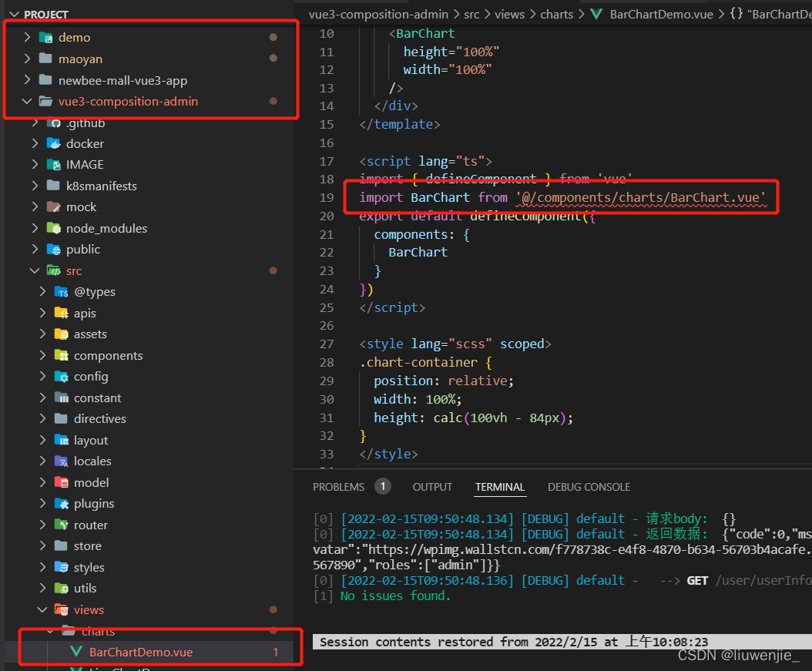The height and width of the screenshot is (671, 812).
Task: Click the @types TypeScript folder icon
Action: pos(61,292)
